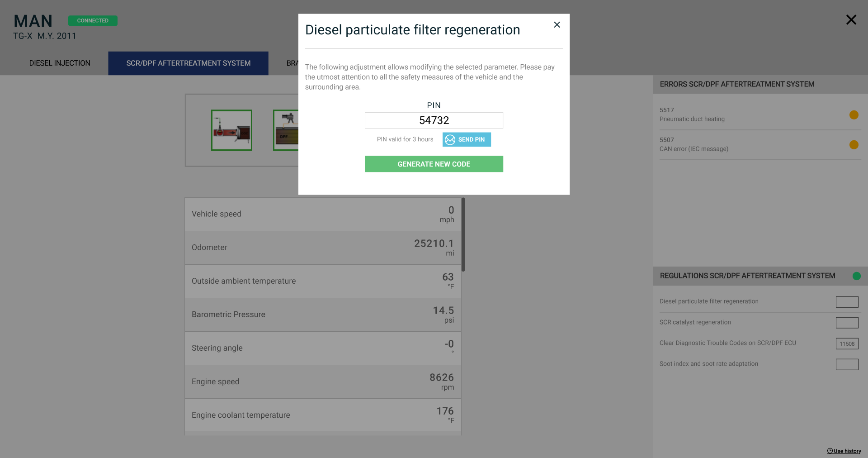Select SCR/DPF AFTERTREATMENT SYSTEM tab
Viewport: 868px width, 458px height.
[x=189, y=63]
